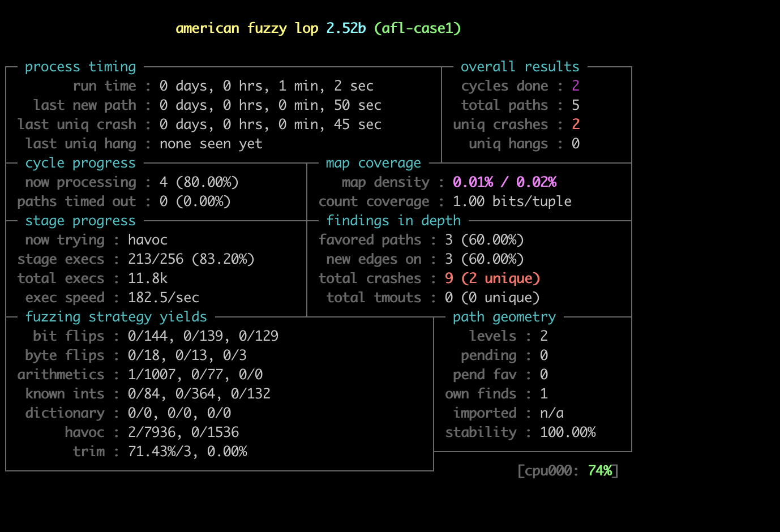Click the havoc yields value '2/7936, 0/1536'
Screen dimensions: 780x532
click(183, 432)
